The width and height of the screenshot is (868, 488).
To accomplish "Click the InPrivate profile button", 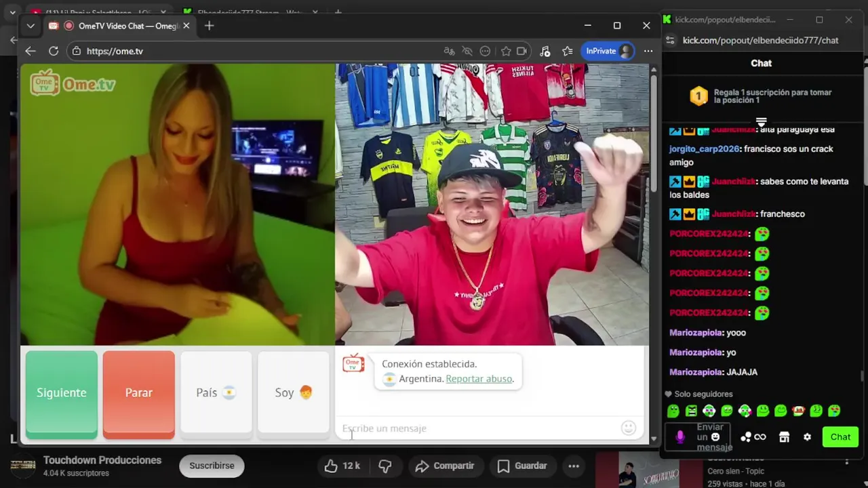I will coord(608,51).
